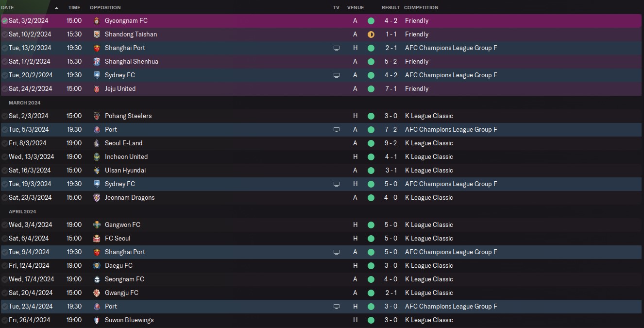Sort by the Opposition column header

coord(105,8)
